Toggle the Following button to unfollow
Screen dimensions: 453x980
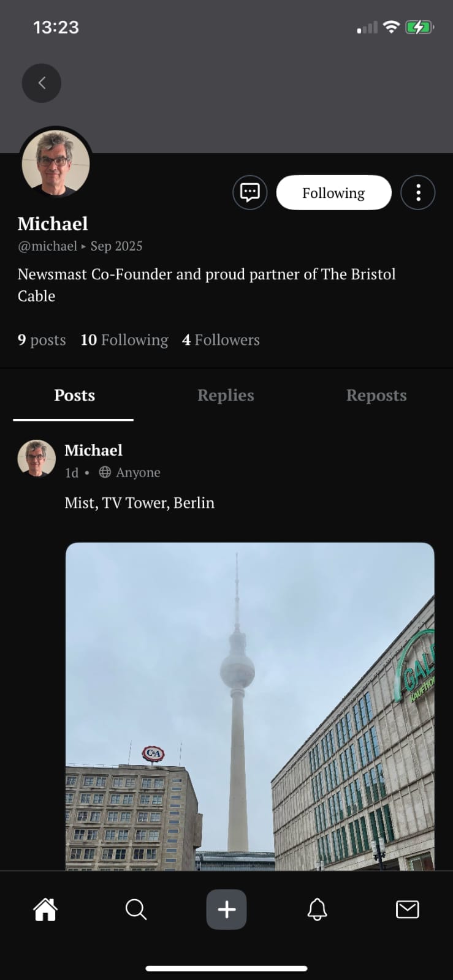[333, 193]
